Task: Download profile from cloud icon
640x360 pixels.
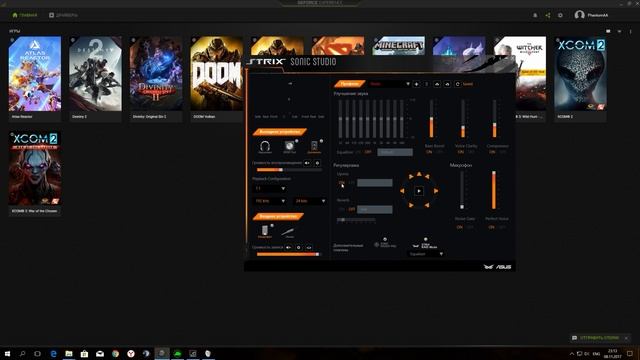Action: click(447, 84)
